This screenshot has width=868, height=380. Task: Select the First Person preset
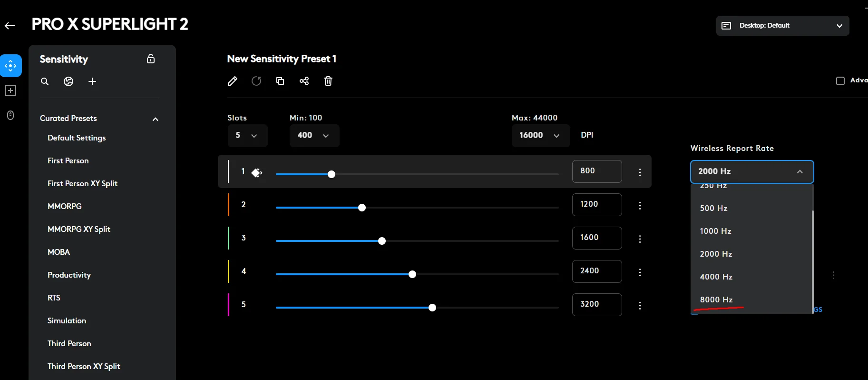click(68, 161)
